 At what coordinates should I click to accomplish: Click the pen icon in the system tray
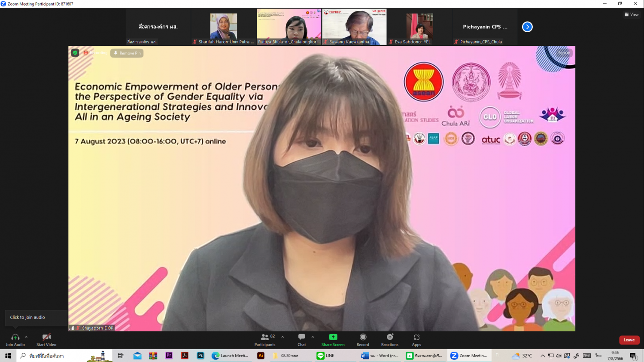tap(576, 356)
